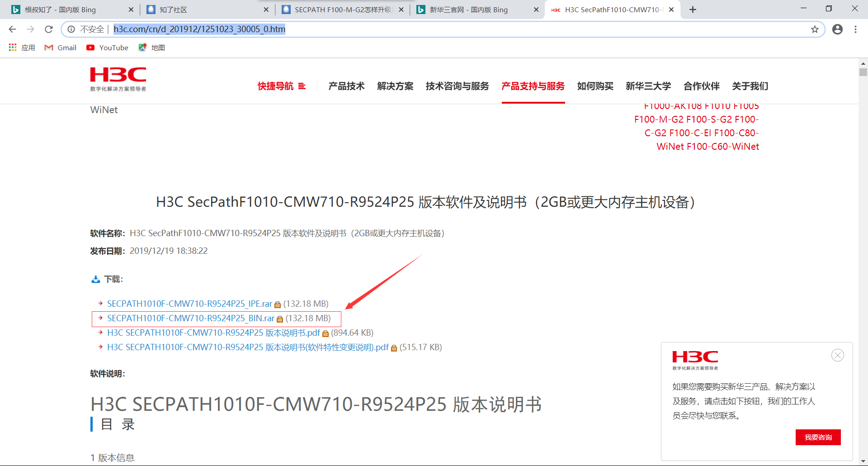Screen dimensions: 868x466
Task: Click the WiNet text below the logo
Action: tap(104, 110)
